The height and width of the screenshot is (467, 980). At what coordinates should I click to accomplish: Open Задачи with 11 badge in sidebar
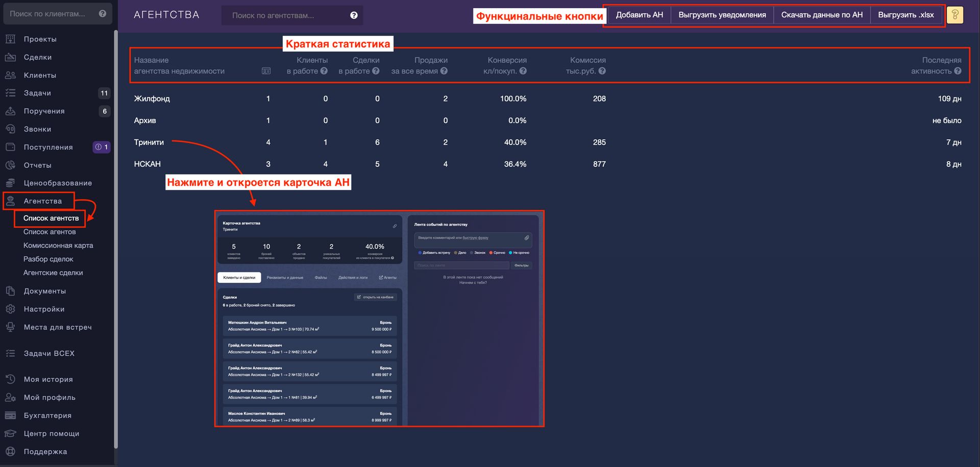pyautogui.click(x=37, y=93)
